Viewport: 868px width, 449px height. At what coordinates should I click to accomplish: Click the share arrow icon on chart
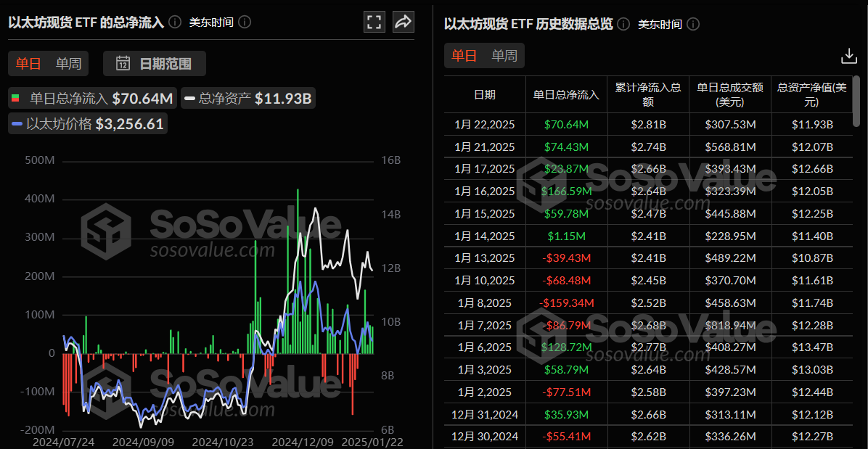tap(404, 22)
